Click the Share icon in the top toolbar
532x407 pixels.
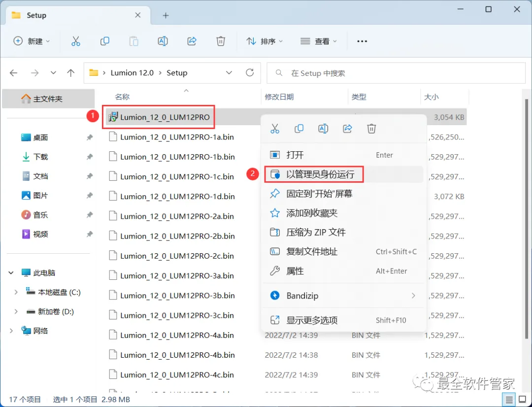(192, 41)
